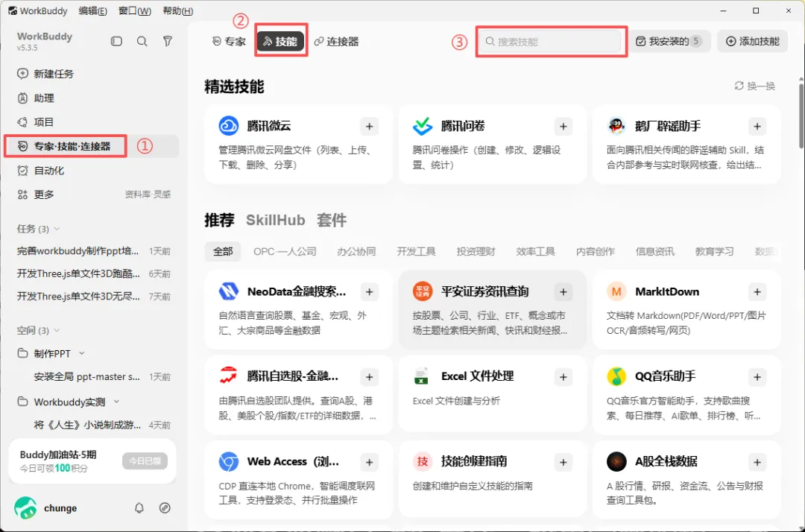Filter by OPC·一人公司 category
The height and width of the screenshot is (532, 805).
pos(285,251)
